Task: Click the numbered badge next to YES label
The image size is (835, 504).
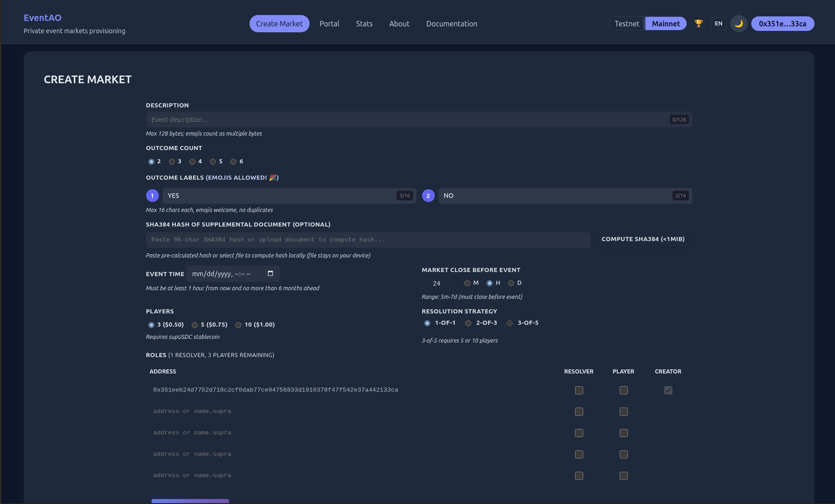Action: point(152,195)
